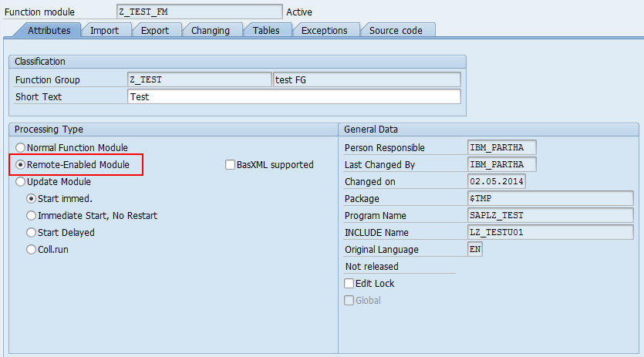
Task: Click the Program Name field SAPLZ_TEST
Action: coord(551,216)
